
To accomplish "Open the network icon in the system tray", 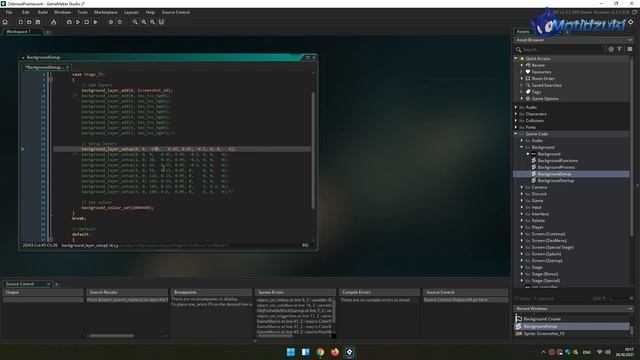I will click(x=600, y=352).
